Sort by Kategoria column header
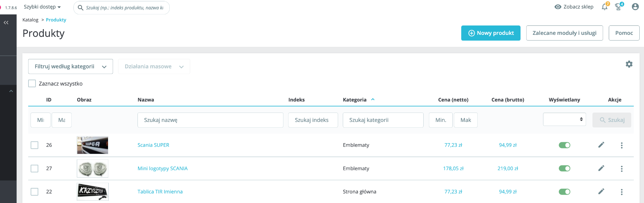The width and height of the screenshot is (644, 203). tap(355, 100)
